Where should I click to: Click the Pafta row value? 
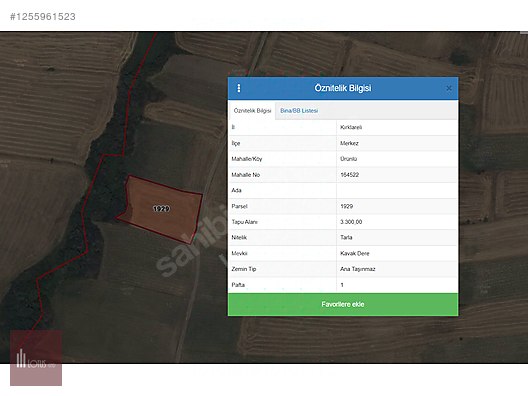(x=342, y=285)
